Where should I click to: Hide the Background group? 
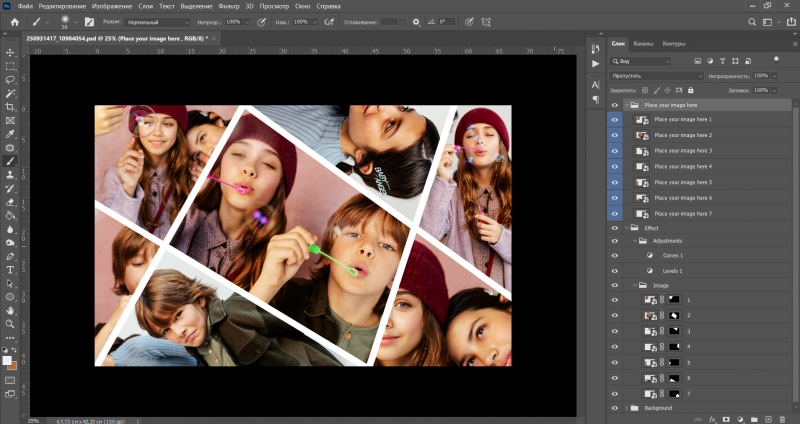coord(614,408)
